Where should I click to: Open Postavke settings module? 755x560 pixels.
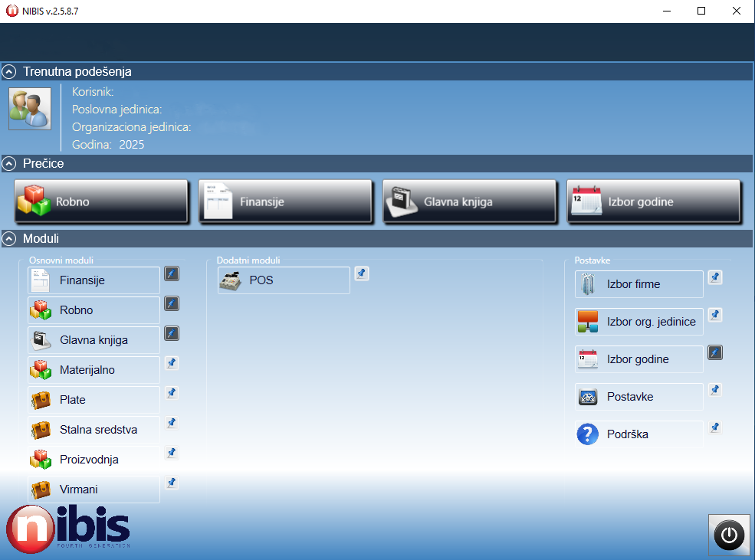[638, 397]
